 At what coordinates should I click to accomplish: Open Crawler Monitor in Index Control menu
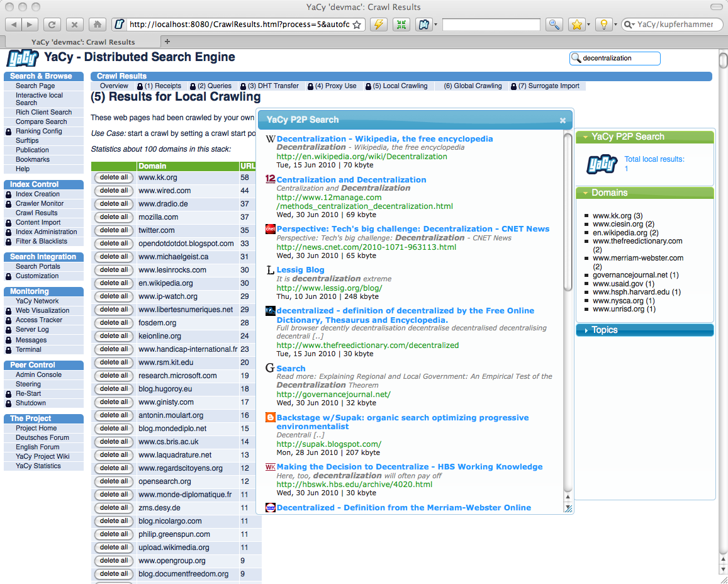point(40,203)
